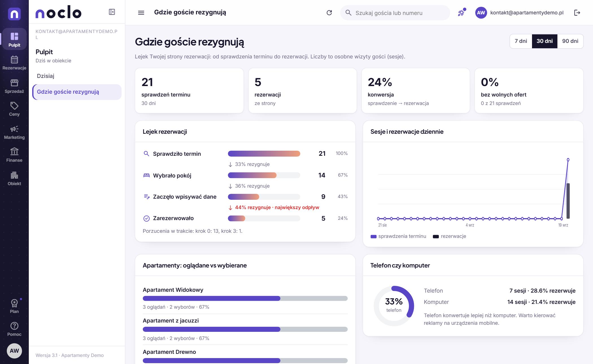This screenshot has width=593, height=364.
Task: Select the 30 dni range
Action: point(544,41)
